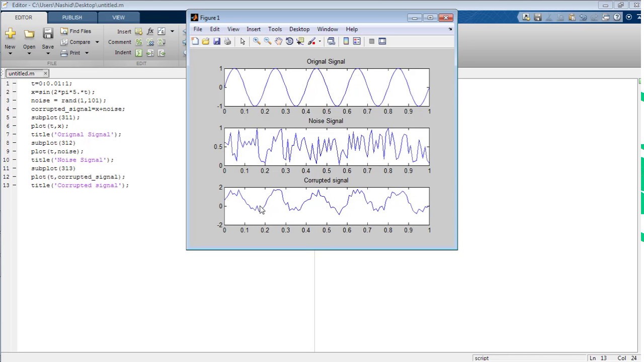Screen dimensions: 644x362
Task: Click the fx insert function icon
Action: click(150, 31)
